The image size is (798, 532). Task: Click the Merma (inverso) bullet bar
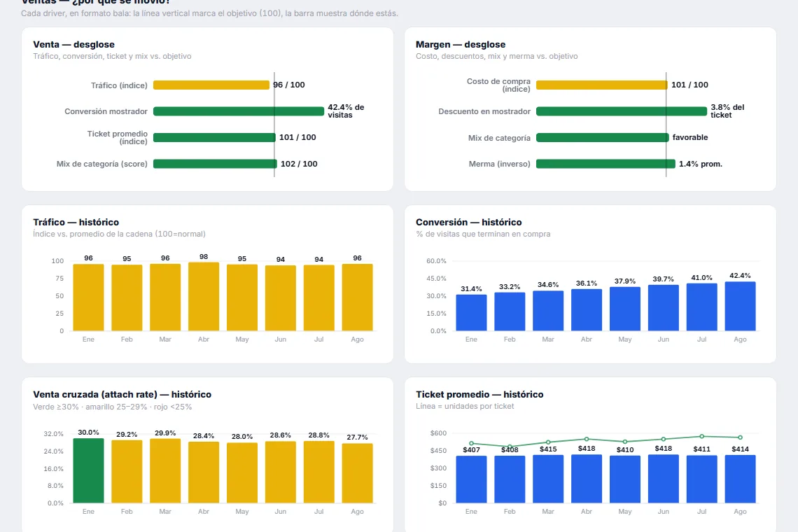pos(605,164)
